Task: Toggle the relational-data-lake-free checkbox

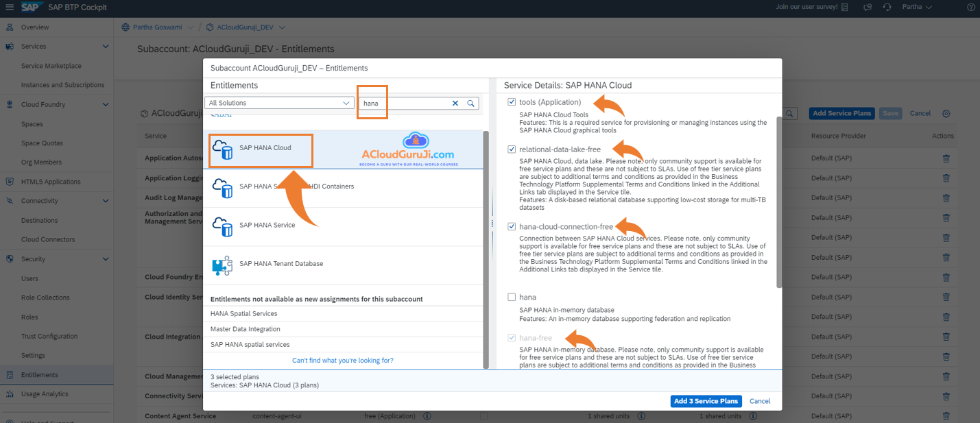Action: point(512,149)
